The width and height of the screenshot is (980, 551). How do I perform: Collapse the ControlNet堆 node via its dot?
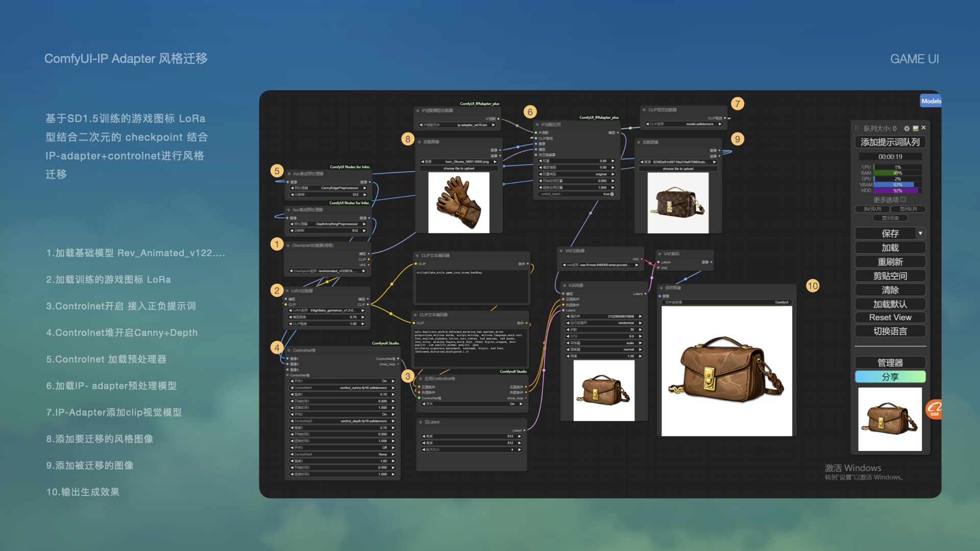(289, 350)
